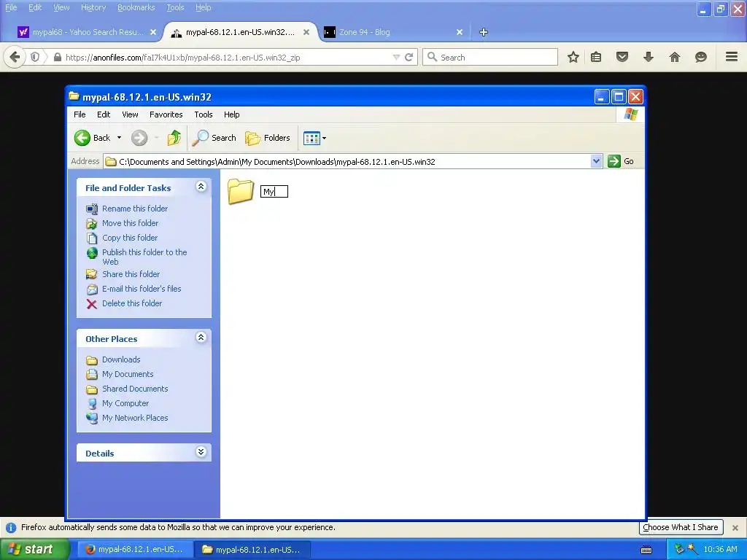
Task: Collapse the Other Places panel
Action: [x=201, y=338]
